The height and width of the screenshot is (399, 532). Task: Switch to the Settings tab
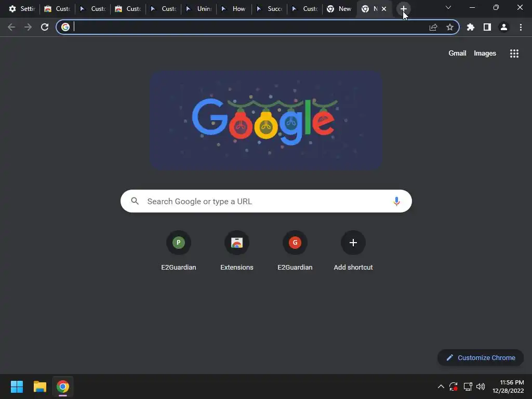tap(22, 9)
